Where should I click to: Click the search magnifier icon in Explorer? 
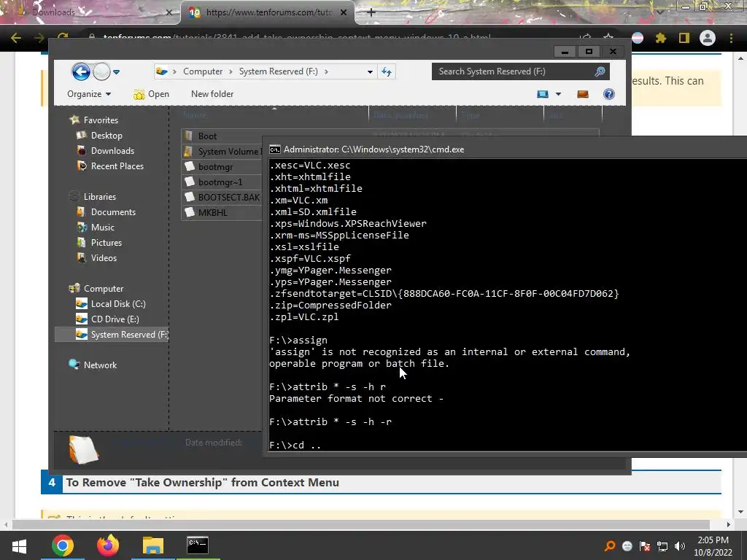[x=600, y=71]
